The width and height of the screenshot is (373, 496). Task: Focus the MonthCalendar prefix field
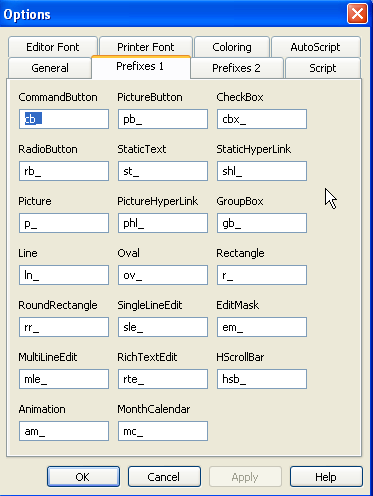tap(163, 431)
